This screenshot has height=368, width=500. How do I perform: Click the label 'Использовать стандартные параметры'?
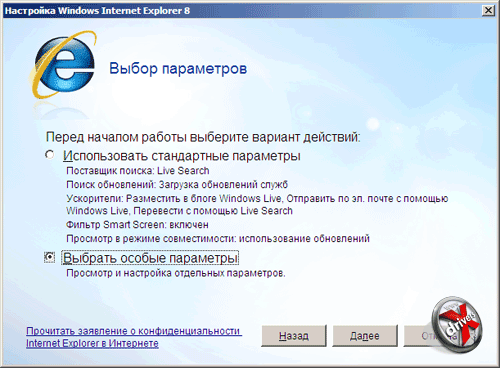tap(182, 156)
